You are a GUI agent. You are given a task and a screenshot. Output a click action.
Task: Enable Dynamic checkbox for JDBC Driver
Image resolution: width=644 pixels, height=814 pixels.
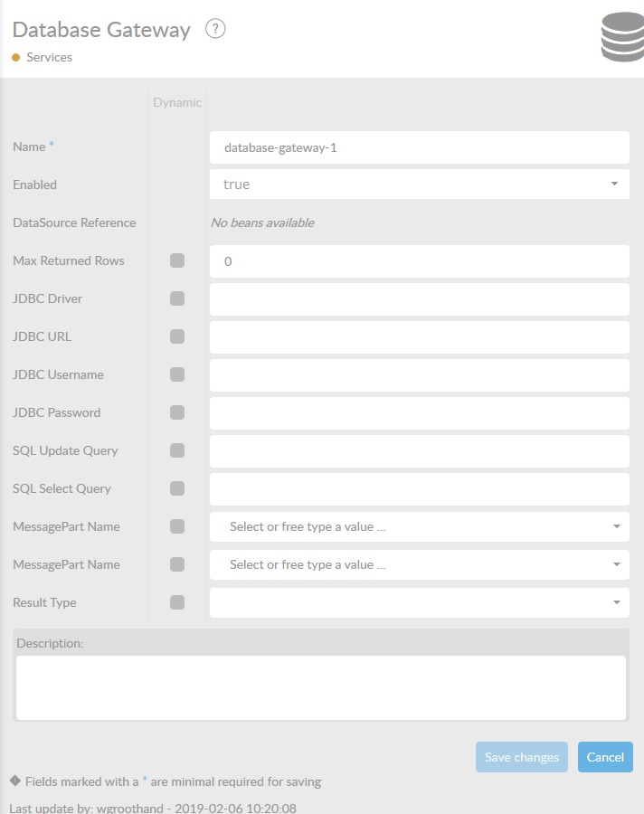click(x=177, y=298)
